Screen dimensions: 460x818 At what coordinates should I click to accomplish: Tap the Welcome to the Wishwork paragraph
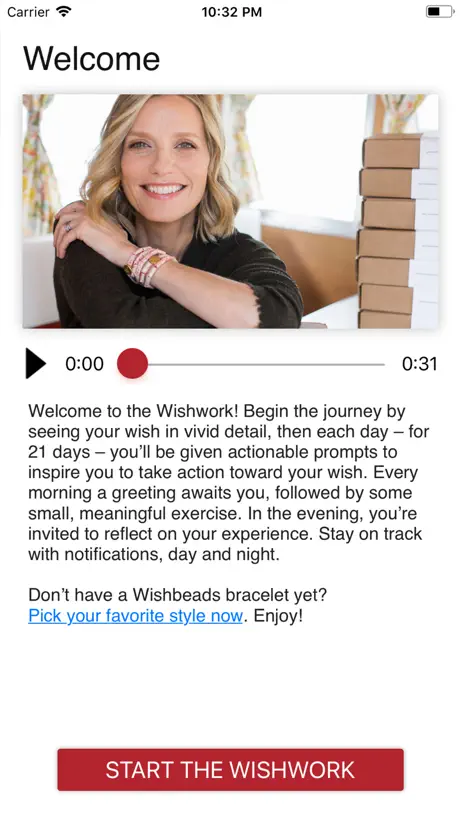click(x=228, y=483)
